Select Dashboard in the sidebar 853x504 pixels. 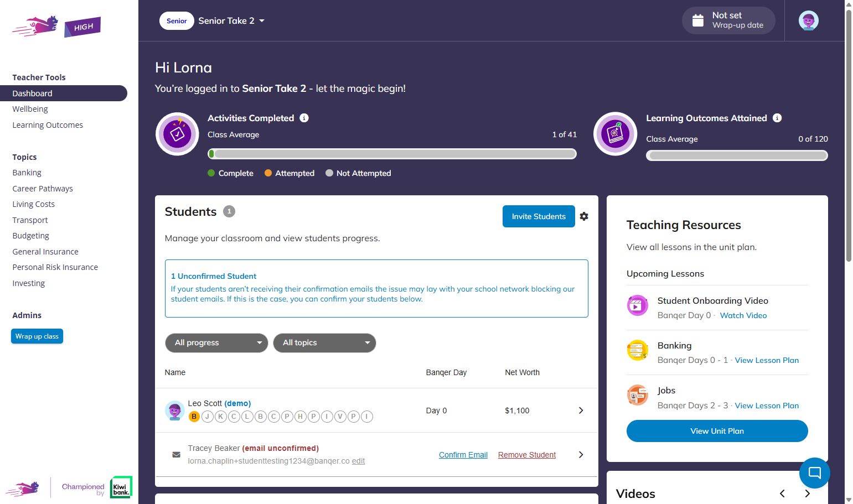64,93
